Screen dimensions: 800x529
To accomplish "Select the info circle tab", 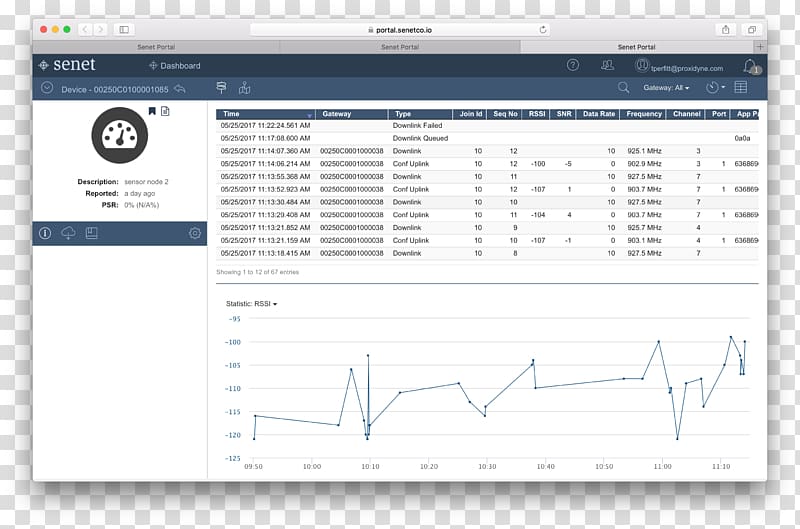I will 45,233.
